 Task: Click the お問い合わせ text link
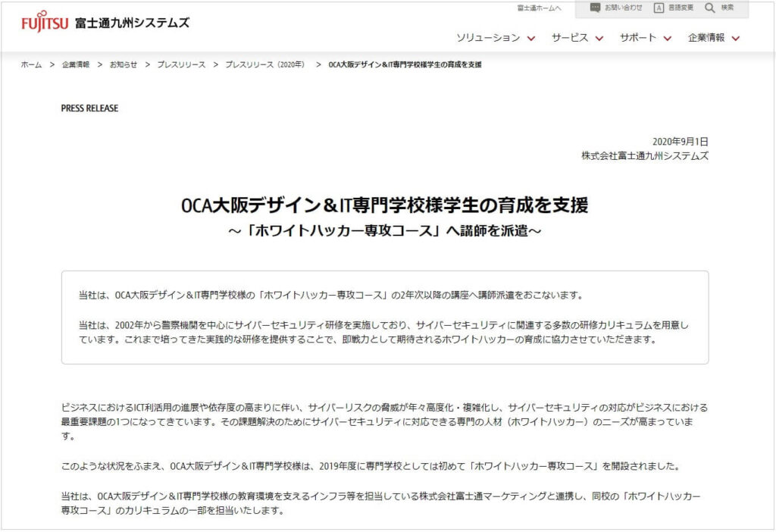pos(623,8)
